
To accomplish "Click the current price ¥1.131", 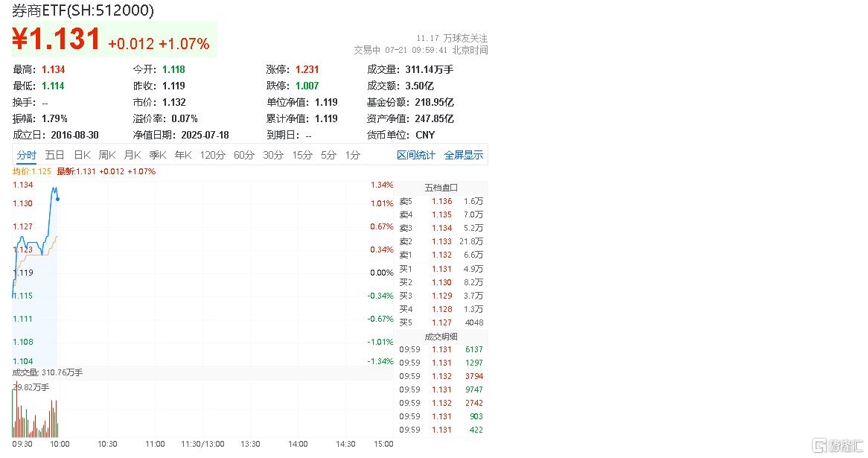I will 56,39.
